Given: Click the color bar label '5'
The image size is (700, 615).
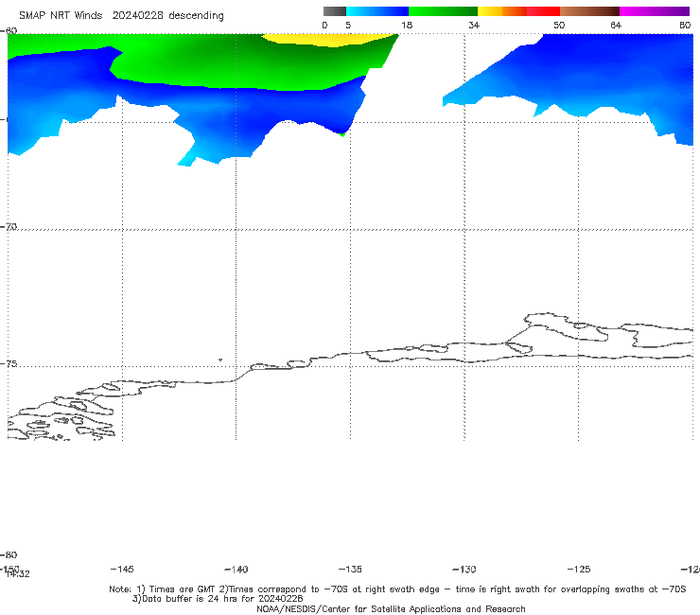Looking at the screenshot, I should pyautogui.click(x=348, y=25).
